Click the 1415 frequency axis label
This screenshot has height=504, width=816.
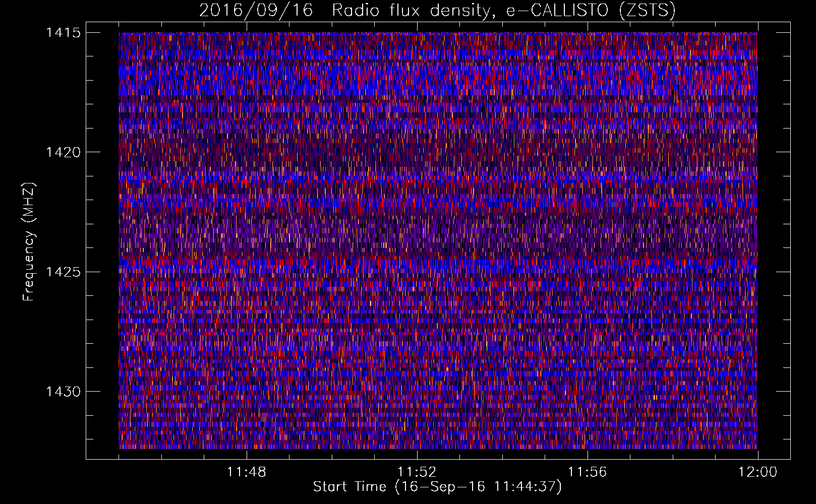point(63,33)
